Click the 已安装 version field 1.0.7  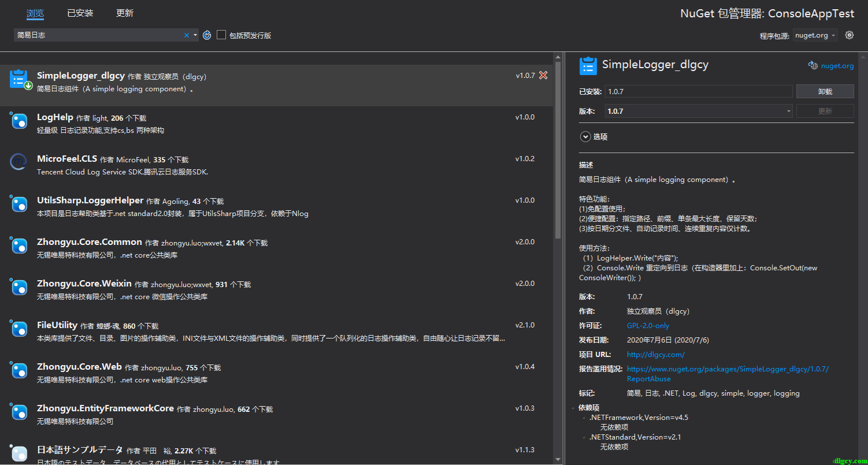(699, 91)
